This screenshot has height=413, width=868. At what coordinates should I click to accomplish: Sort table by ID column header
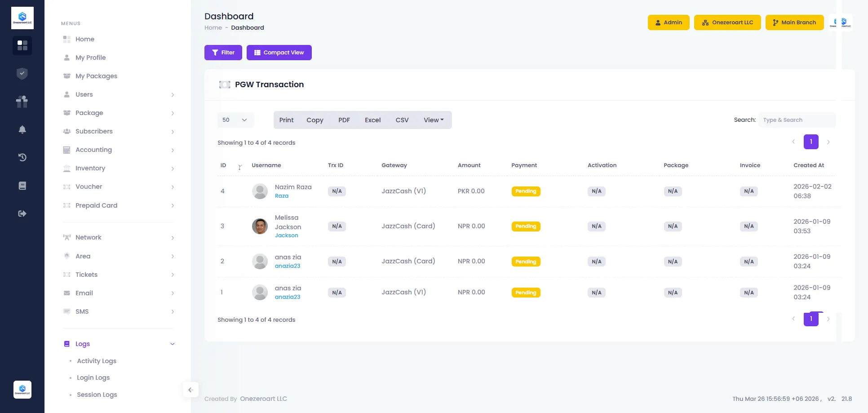click(x=223, y=165)
